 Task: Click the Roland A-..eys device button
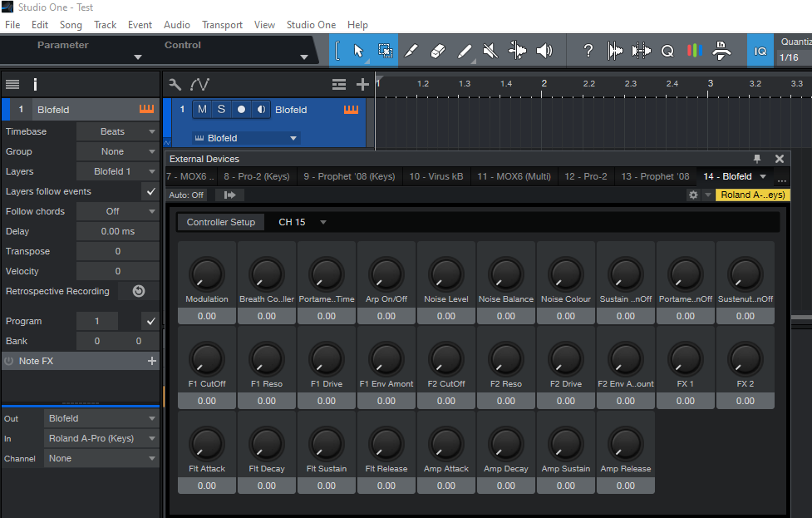point(752,195)
